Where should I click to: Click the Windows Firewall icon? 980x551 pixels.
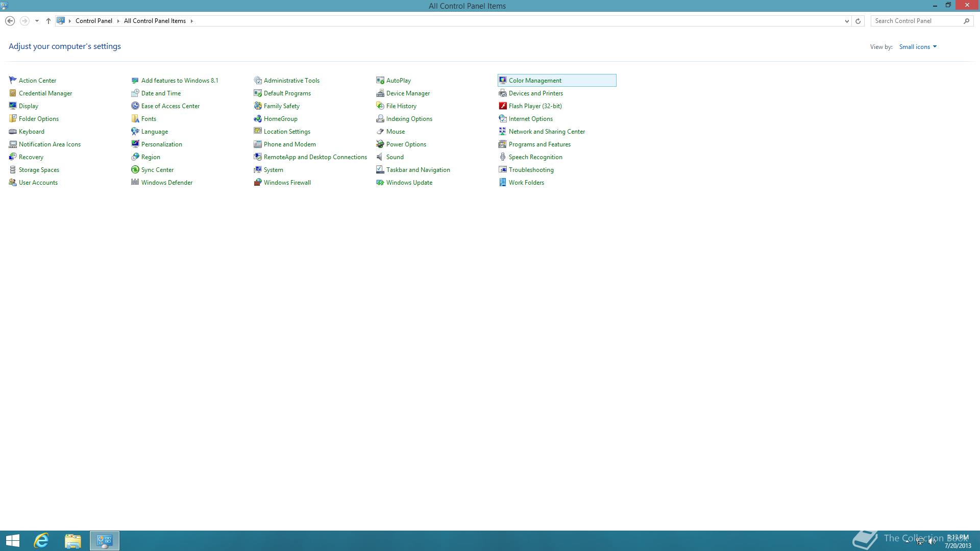pyautogui.click(x=258, y=182)
